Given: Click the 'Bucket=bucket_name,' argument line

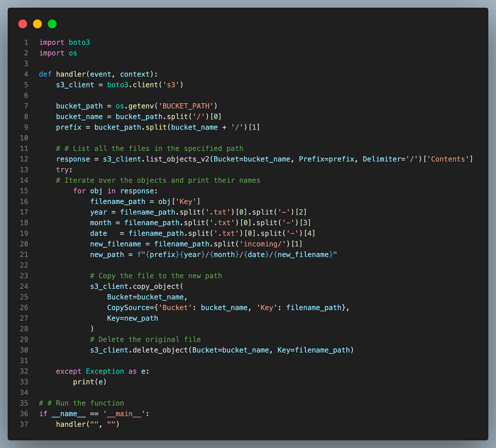Looking at the screenshot, I should tap(148, 297).
